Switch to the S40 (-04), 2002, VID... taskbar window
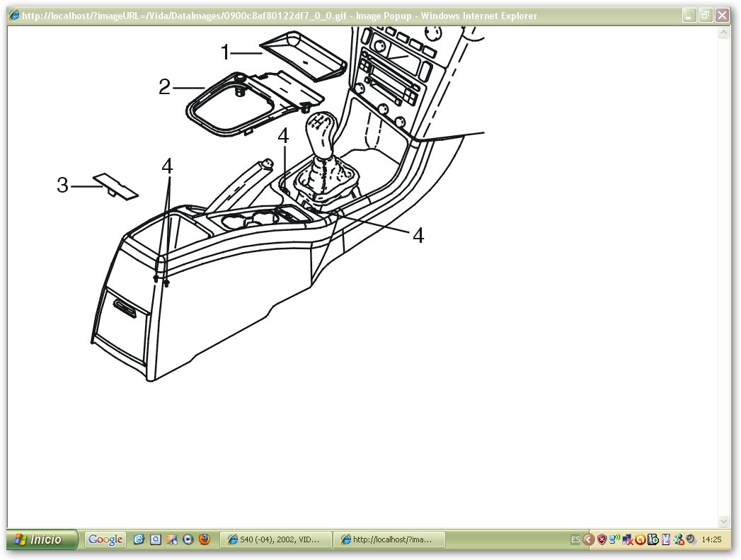 coord(275,539)
